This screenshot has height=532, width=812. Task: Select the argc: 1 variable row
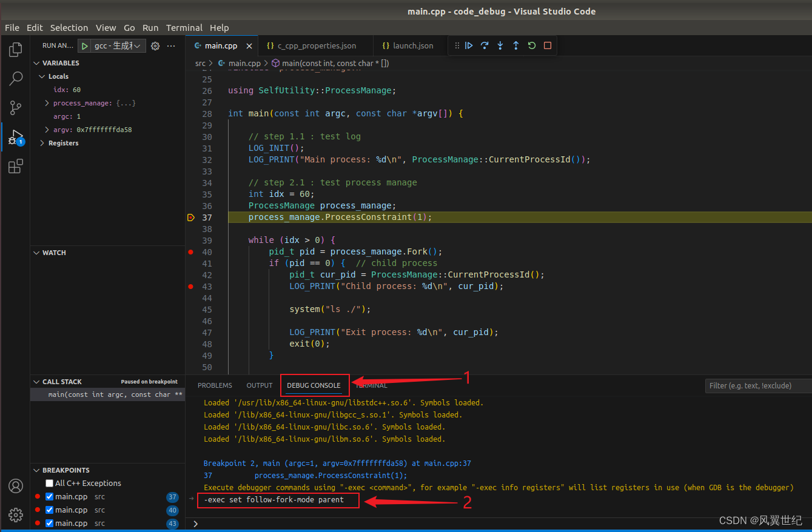coord(108,116)
